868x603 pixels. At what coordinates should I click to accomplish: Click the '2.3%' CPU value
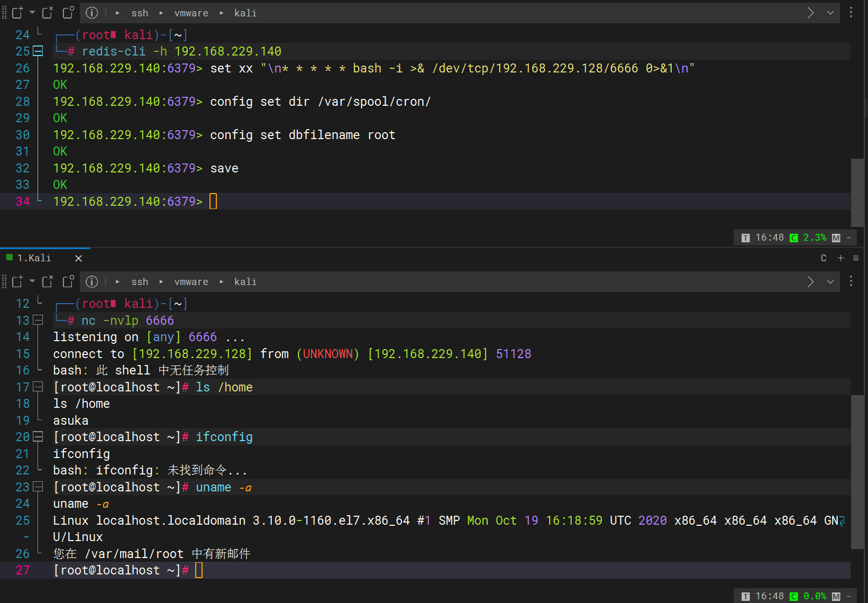815,237
